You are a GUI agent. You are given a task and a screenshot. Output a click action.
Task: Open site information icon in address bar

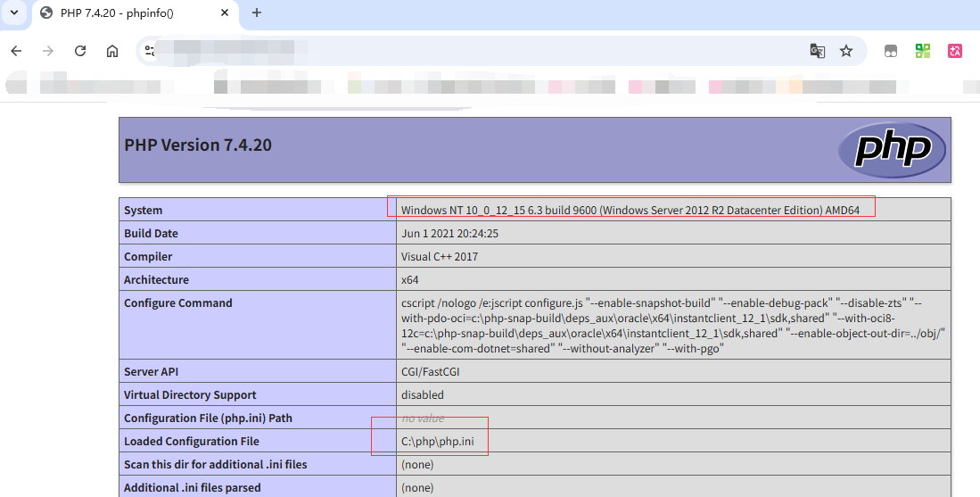tap(149, 51)
